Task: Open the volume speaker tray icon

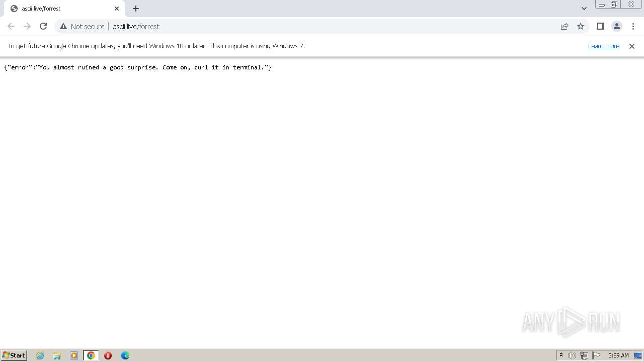Action: coord(572,355)
